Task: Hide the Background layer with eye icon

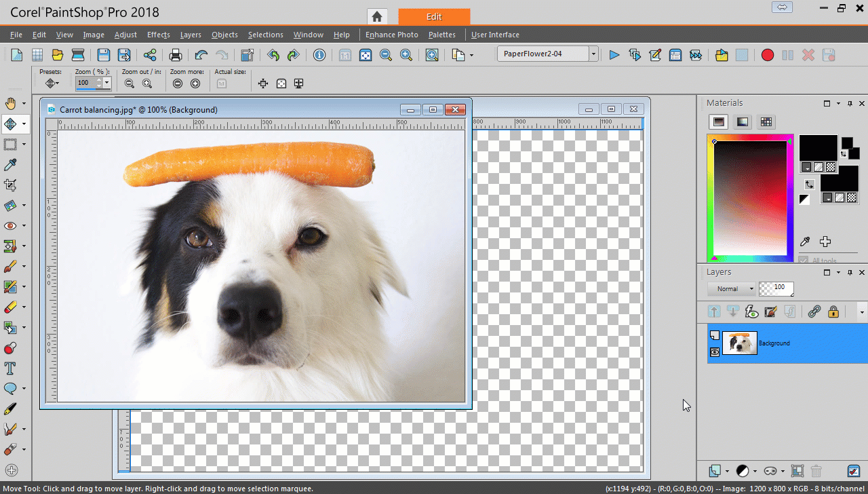Action: tap(715, 352)
